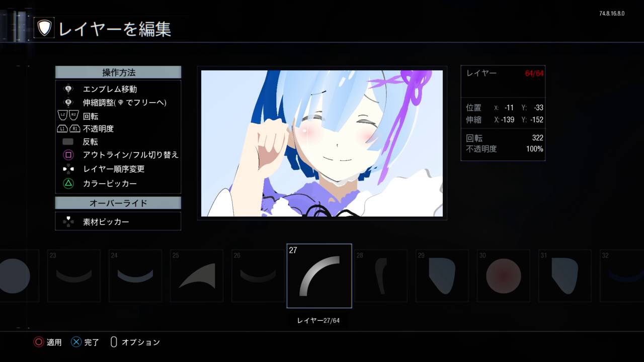Viewport: 644px width, 362px height.
Task: Click the オプション options label
Action: 141,342
